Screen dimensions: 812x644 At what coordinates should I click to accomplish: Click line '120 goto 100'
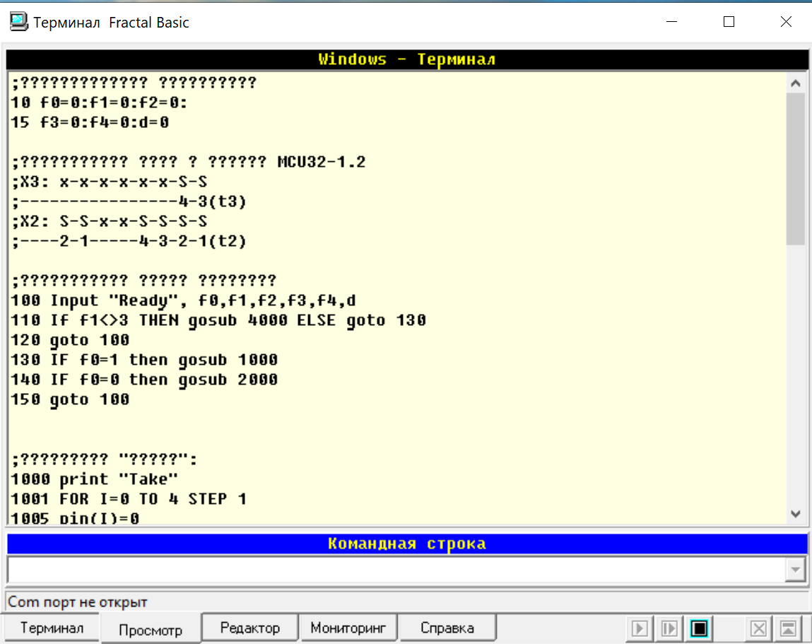70,340
